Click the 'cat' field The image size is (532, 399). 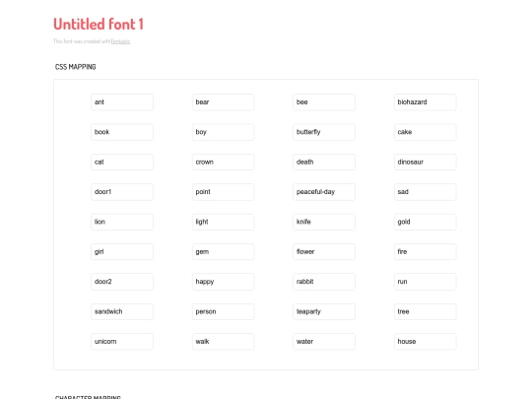click(122, 162)
